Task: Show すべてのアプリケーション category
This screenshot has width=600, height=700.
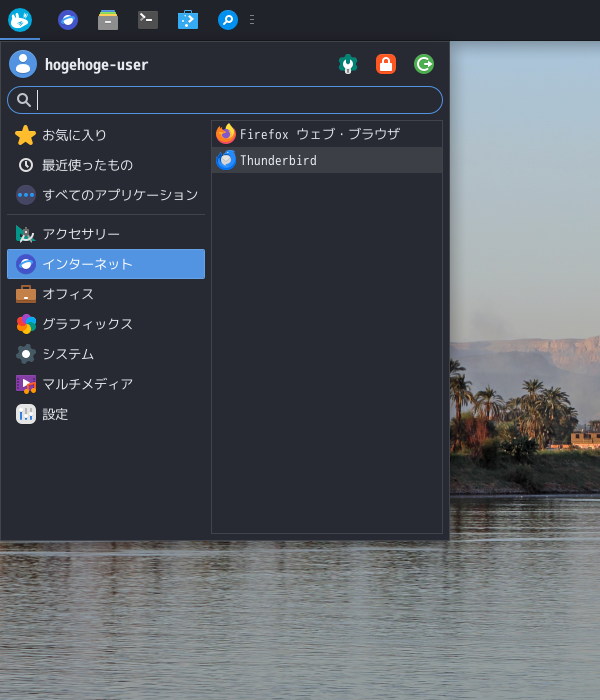Action: (106, 195)
